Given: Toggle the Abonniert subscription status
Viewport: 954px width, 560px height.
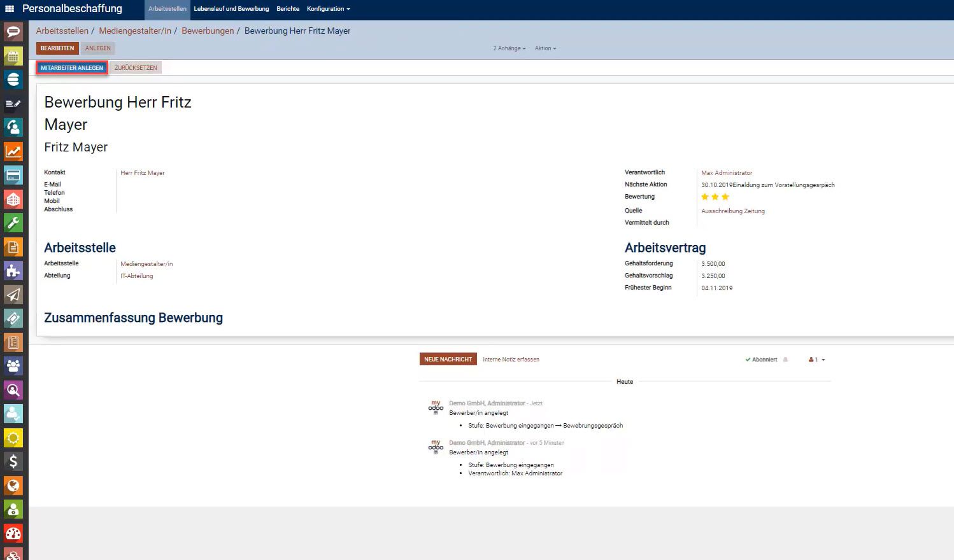Looking at the screenshot, I should (762, 359).
